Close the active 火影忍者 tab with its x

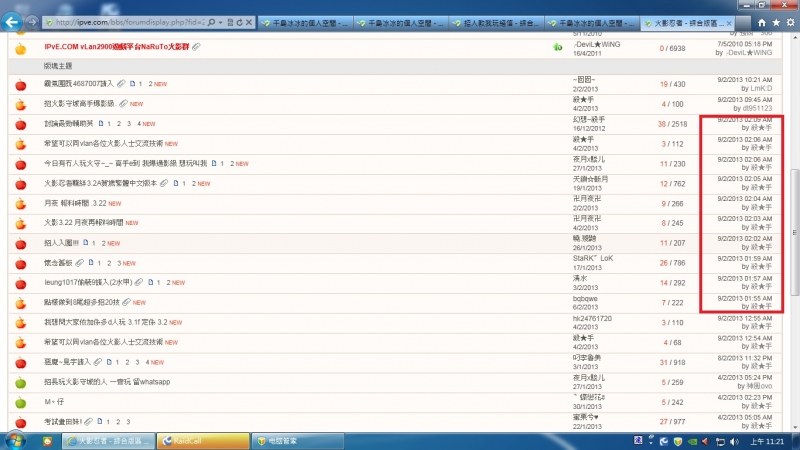point(729,23)
